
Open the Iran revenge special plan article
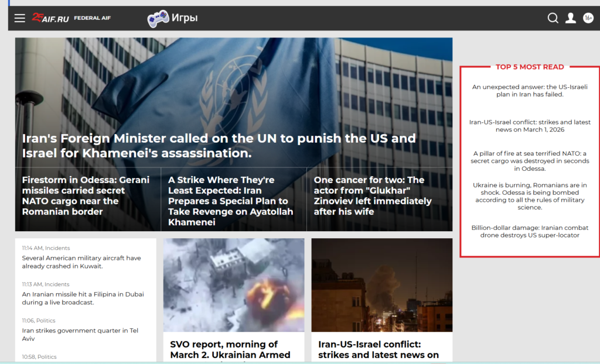(231, 201)
